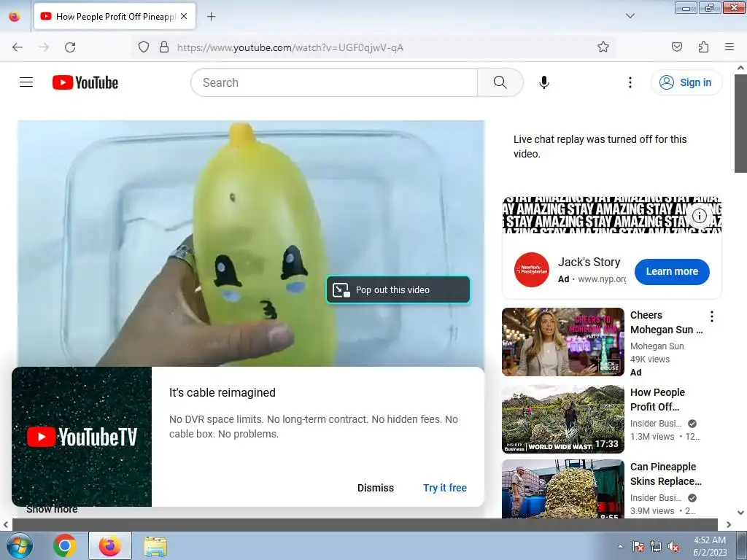The image size is (747, 560).
Task: Click the YouTubeTV promo image
Action: pyautogui.click(x=82, y=436)
